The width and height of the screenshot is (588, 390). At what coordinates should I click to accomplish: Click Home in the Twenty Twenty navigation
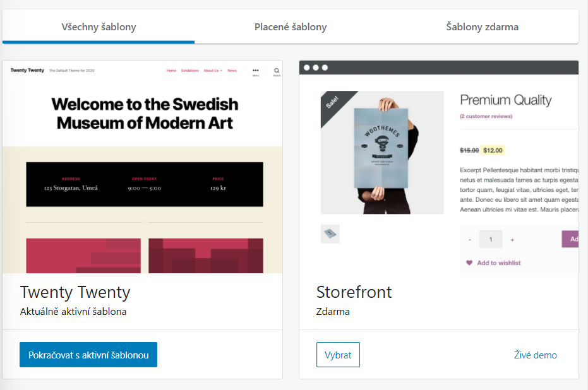click(171, 70)
